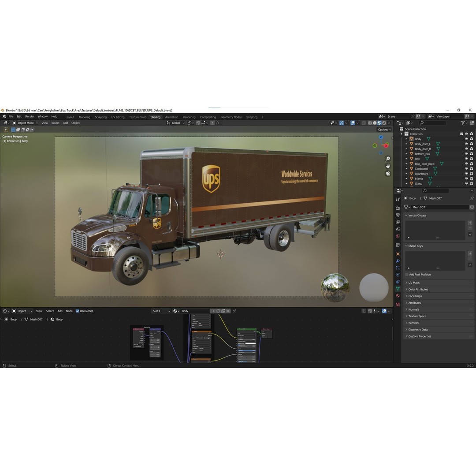476x476 pixels.
Task: Switch to the Geometry Nodes workspace tab
Action: (x=231, y=117)
